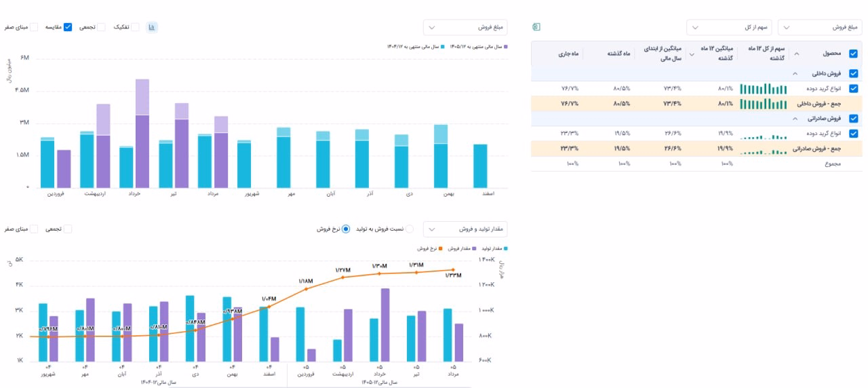Screen dimensions: 868x388
Task: Uncheck the فروش صادراتی group checkbox
Action: click(x=853, y=119)
